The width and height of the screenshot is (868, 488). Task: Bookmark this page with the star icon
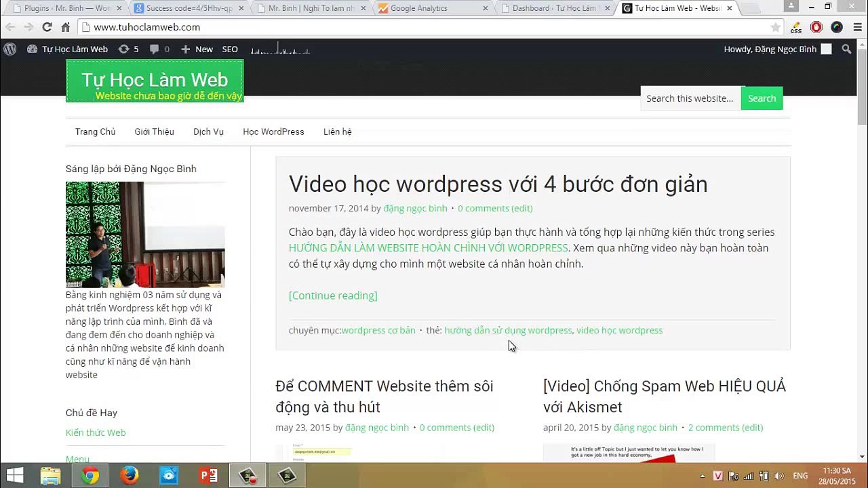point(776,27)
